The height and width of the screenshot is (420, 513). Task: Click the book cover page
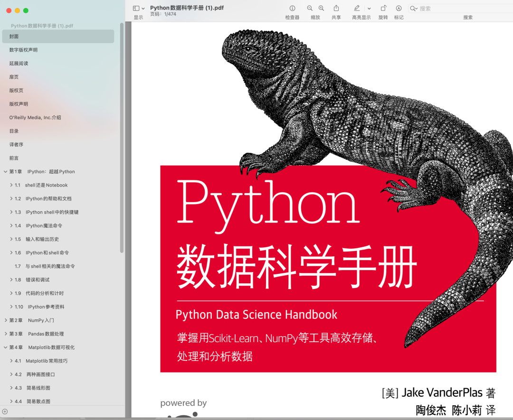[322, 220]
